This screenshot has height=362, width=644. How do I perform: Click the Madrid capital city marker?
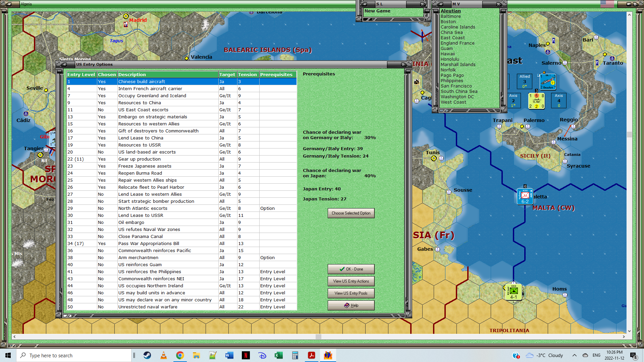[126, 16]
